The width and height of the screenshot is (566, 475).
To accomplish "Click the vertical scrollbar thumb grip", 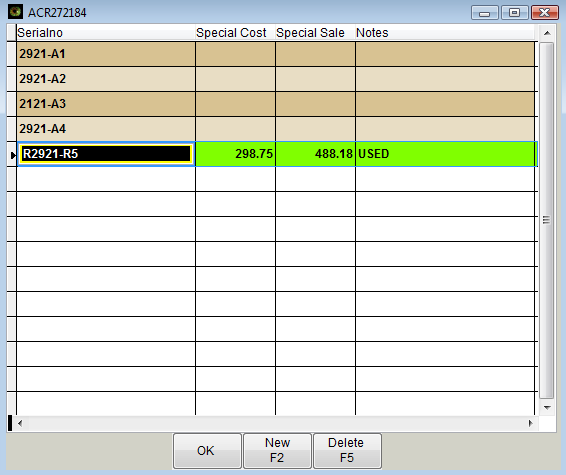I will click(547, 220).
